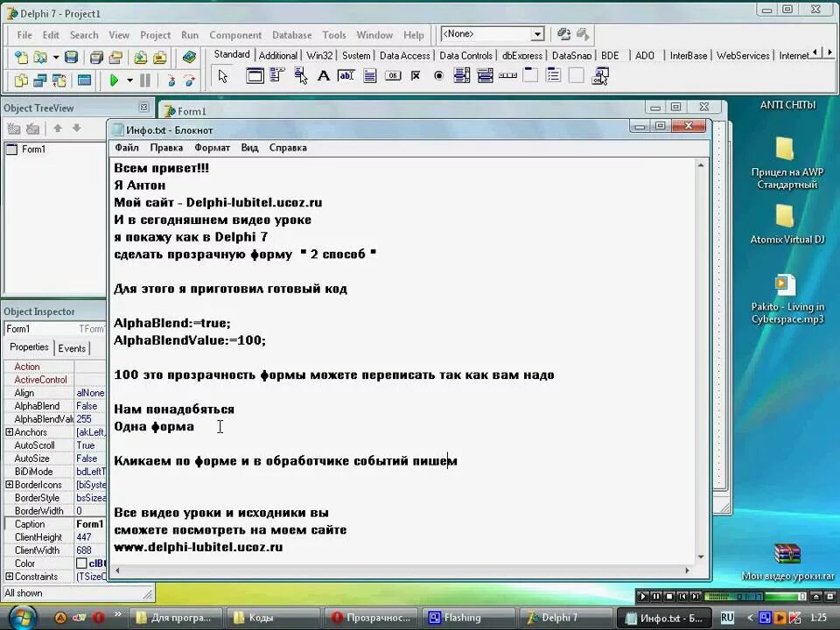Viewport: 840px width, 630px height.
Task: Pick the RadioGroup component from palette
Action: 553,75
